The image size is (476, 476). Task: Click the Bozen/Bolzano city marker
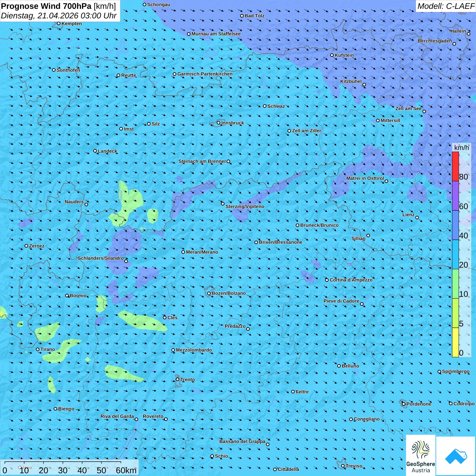click(x=209, y=293)
